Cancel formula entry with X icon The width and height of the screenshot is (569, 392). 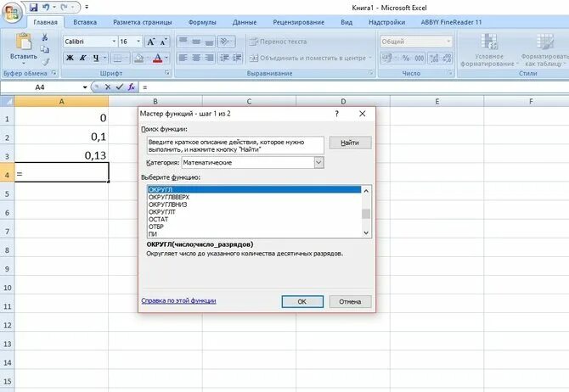tap(108, 87)
